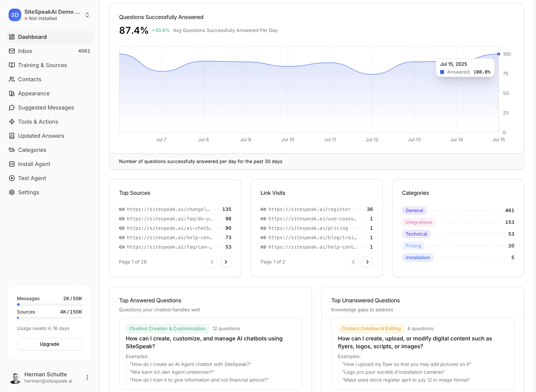Screen dimensions: 536x392
Task: Open Suggested Messages in sidebar
Action: point(46,108)
